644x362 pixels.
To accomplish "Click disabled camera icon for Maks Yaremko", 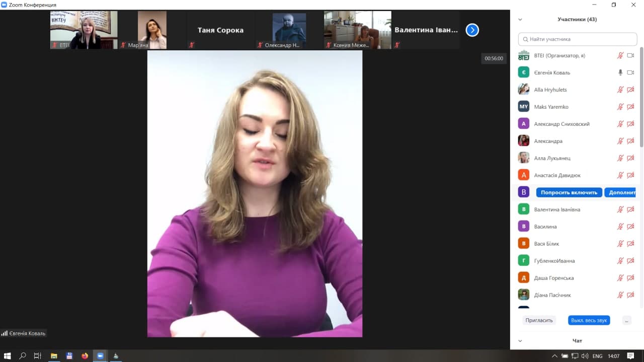I will pyautogui.click(x=630, y=107).
